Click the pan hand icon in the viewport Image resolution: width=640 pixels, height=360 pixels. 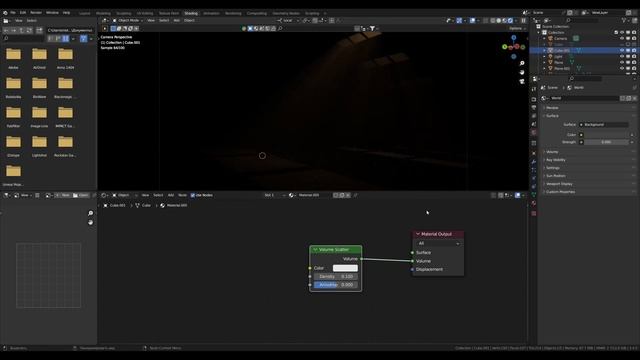522,72
